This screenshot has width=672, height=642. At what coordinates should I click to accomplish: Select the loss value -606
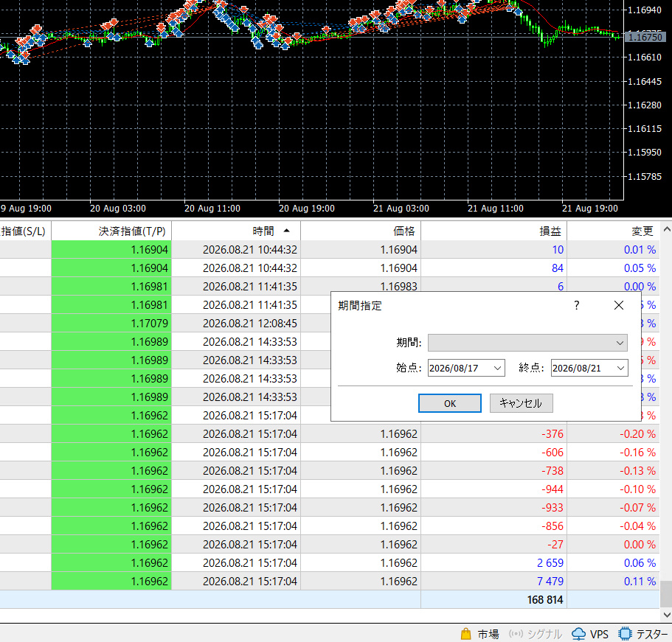tap(553, 453)
